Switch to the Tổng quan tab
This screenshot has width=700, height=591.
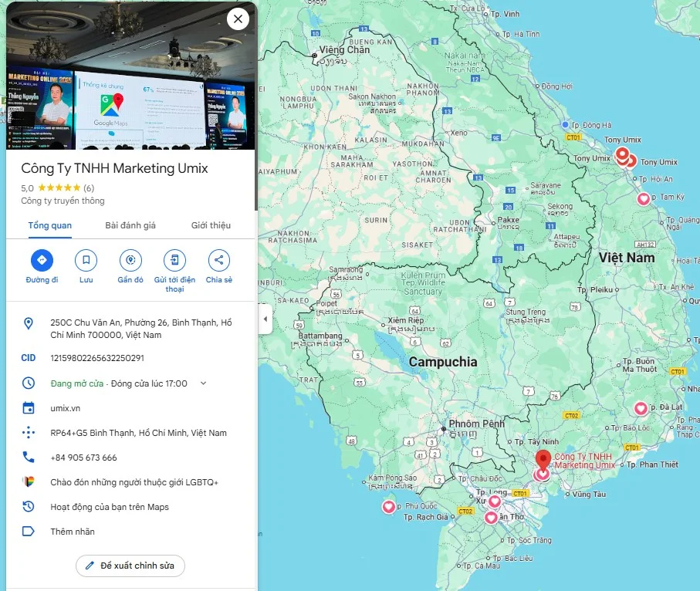point(50,225)
